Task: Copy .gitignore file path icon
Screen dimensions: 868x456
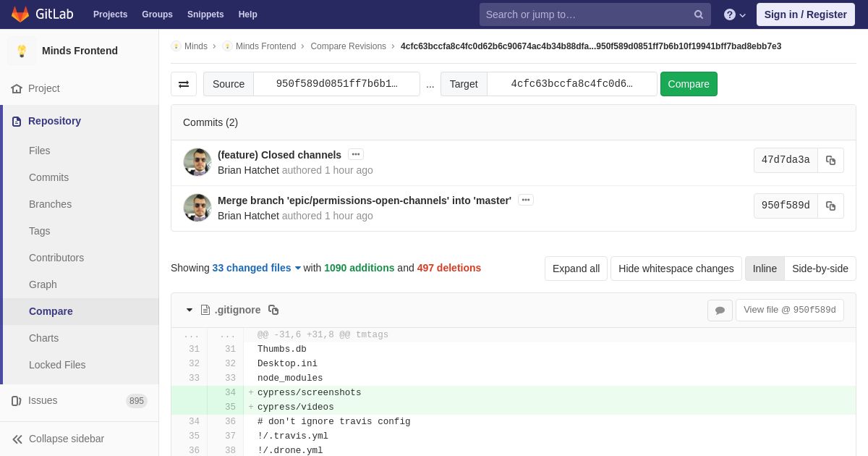Action: click(273, 310)
